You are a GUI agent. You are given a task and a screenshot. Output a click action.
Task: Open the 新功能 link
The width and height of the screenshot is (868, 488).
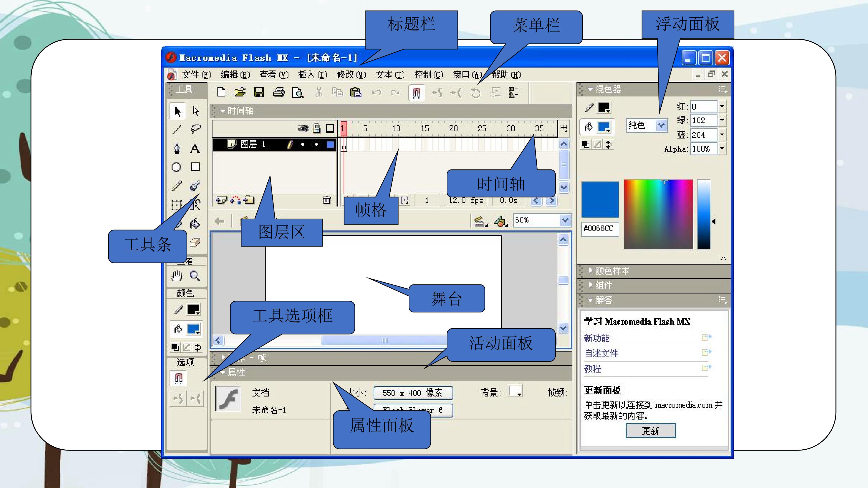pyautogui.click(x=597, y=338)
